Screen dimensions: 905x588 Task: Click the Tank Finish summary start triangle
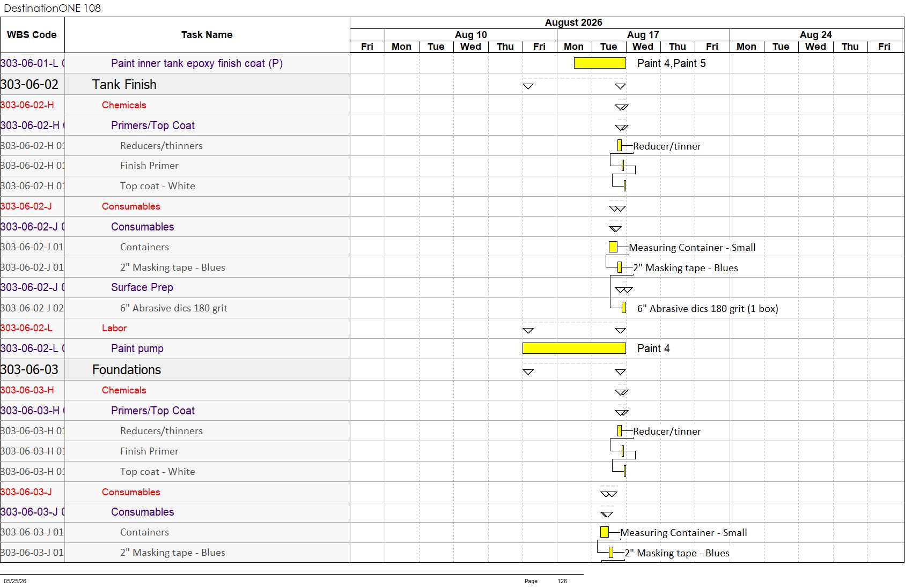click(x=528, y=86)
